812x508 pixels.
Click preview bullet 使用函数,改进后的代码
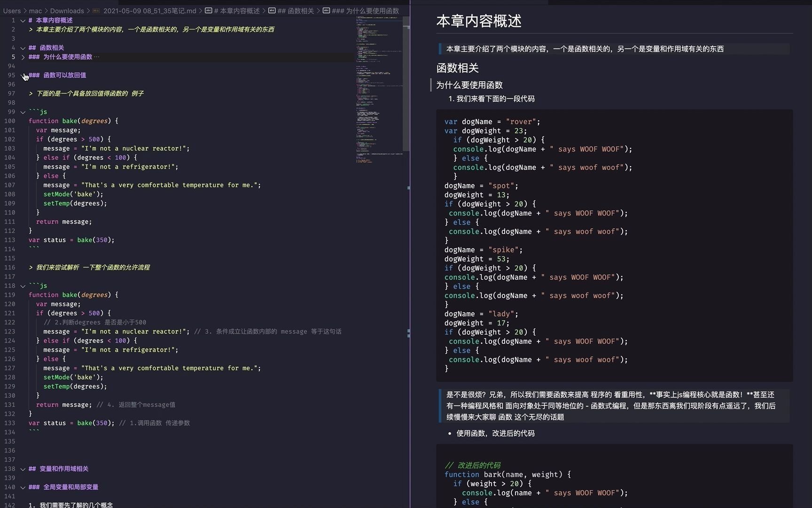495,433
